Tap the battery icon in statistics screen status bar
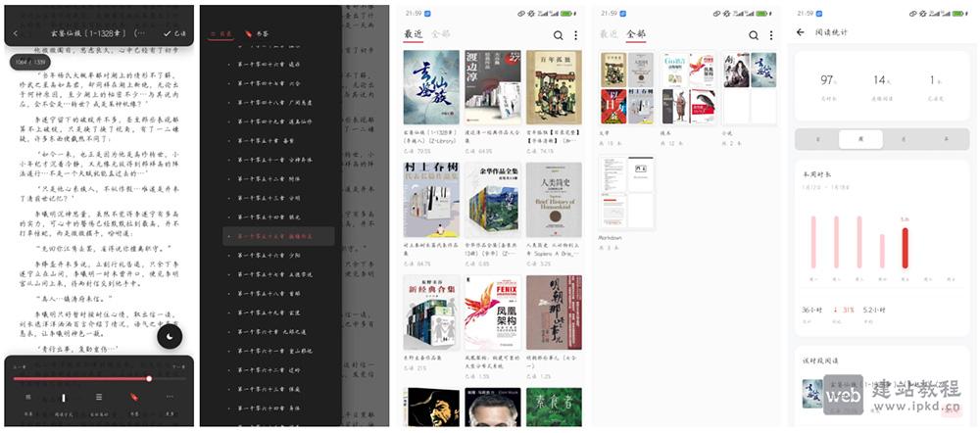 [x=957, y=13]
